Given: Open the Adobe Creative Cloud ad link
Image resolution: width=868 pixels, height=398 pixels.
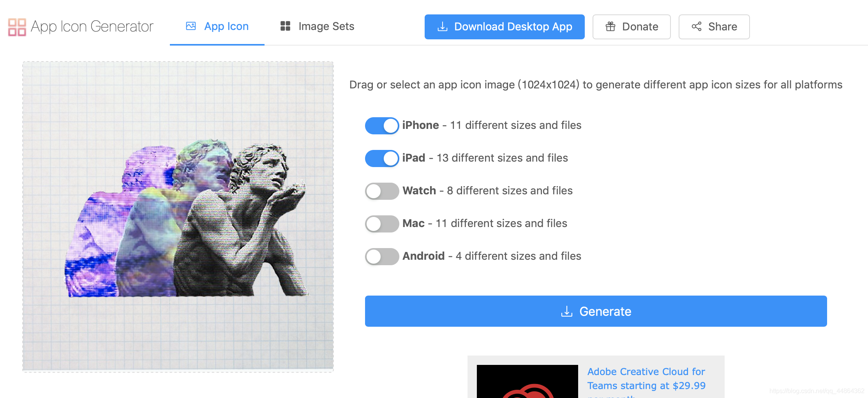Looking at the screenshot, I should [646, 382].
